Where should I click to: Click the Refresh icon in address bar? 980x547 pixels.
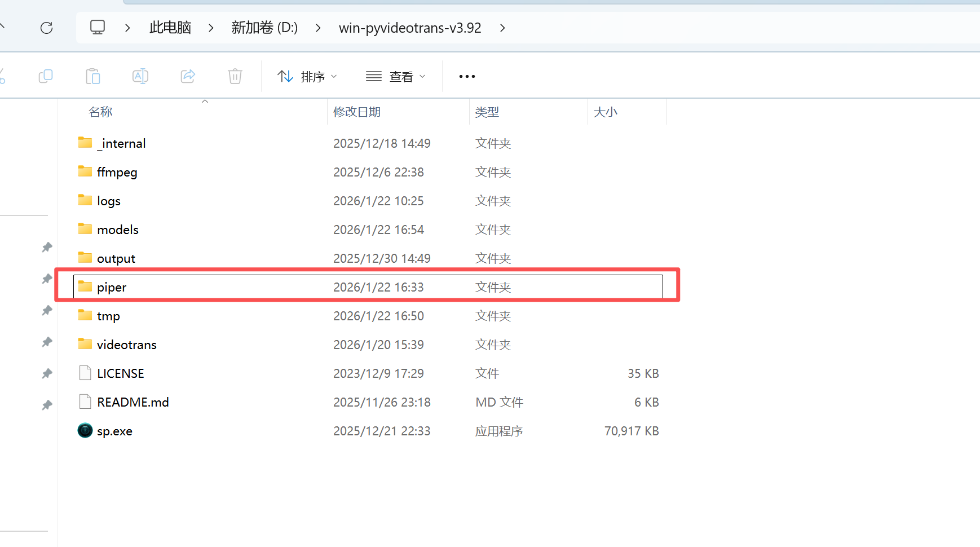pyautogui.click(x=47, y=28)
